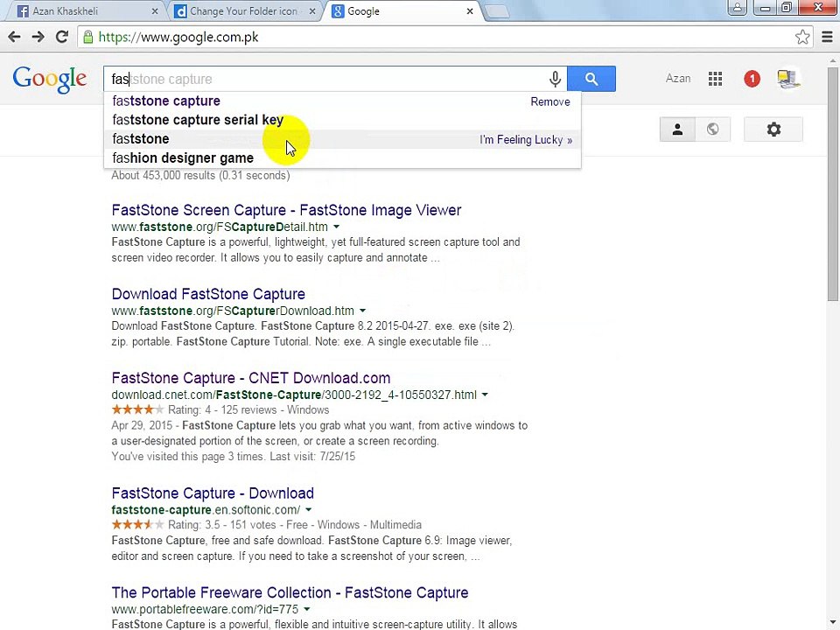
Task: Reload the page with the refresh icon
Action: coord(62,37)
